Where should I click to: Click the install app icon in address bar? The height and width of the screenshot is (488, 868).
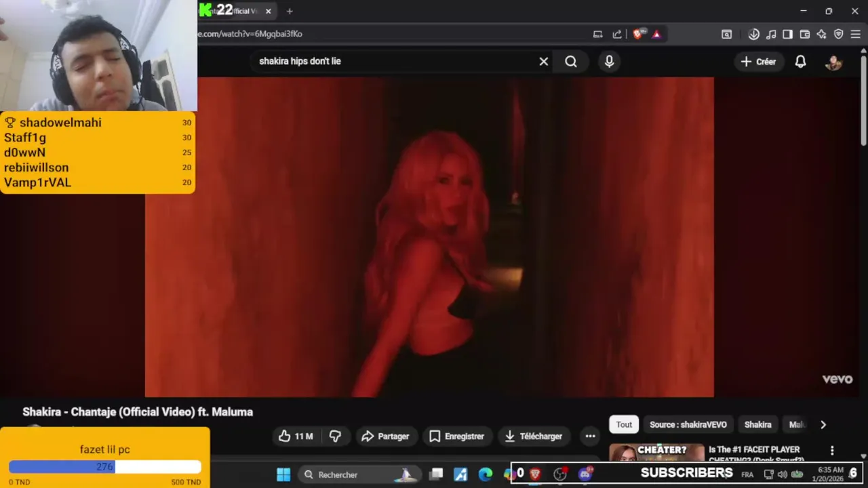597,34
